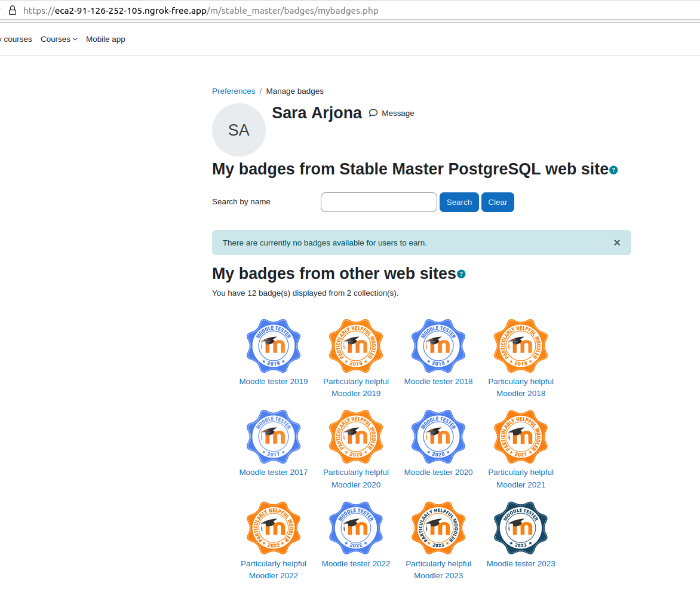700x592 pixels.
Task: Click the Particularly helpful Moodler 2022 badge image
Action: 274,528
